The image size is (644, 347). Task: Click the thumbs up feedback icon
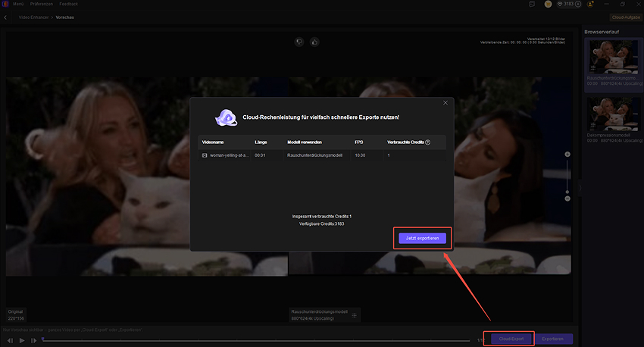pos(315,42)
